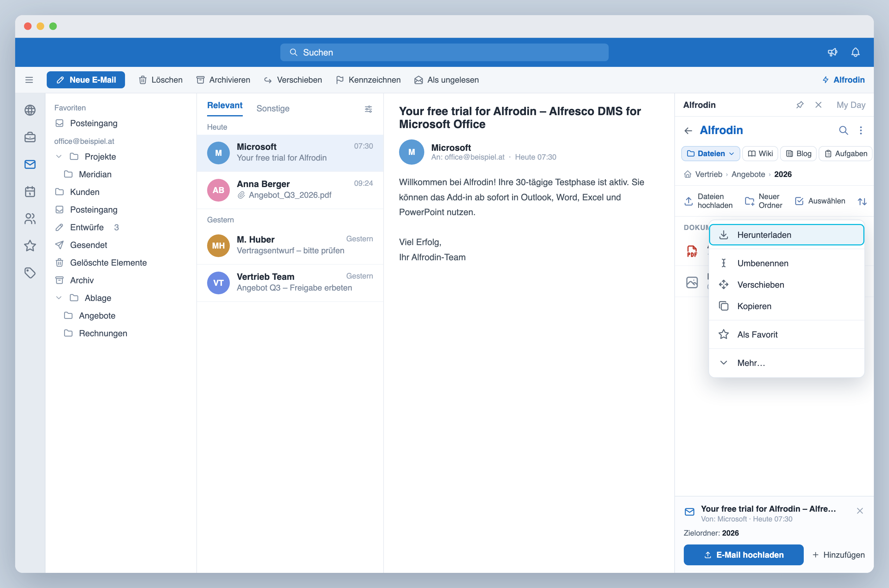
Task: Pin the Alfrodin panel
Action: [x=800, y=105]
